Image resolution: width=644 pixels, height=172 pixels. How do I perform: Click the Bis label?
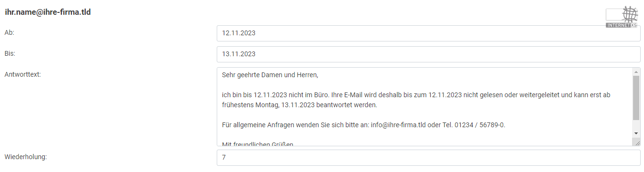10,54
